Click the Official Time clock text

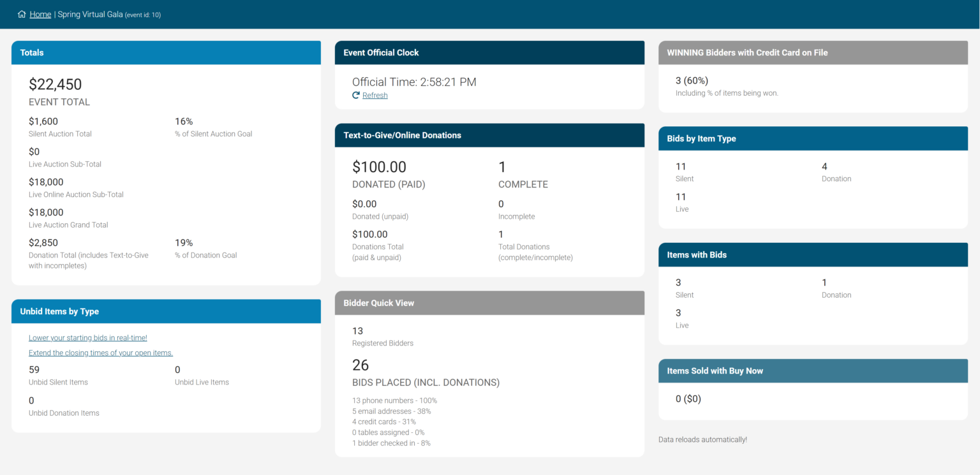pos(414,82)
